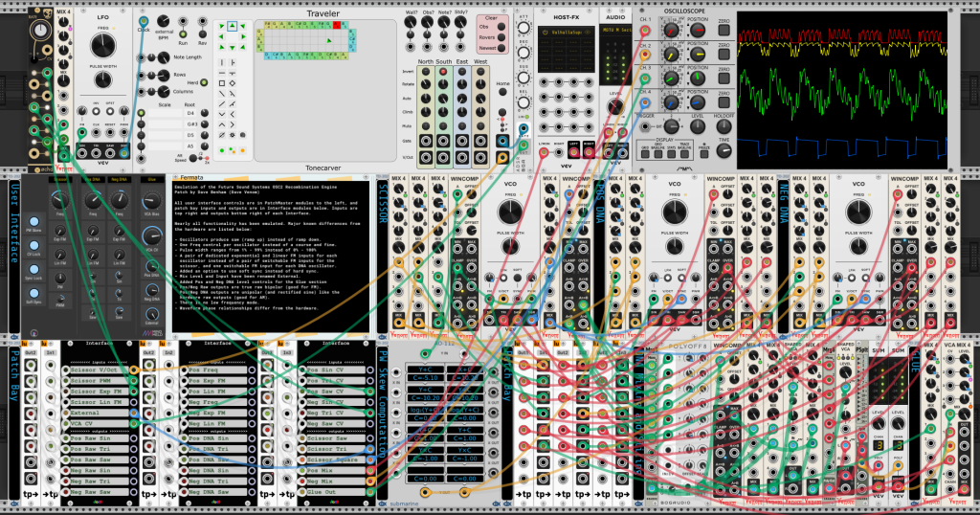Image resolution: width=980 pixels, height=515 pixels.
Task: Toggle the Run button in Traveler
Action: 183,34
